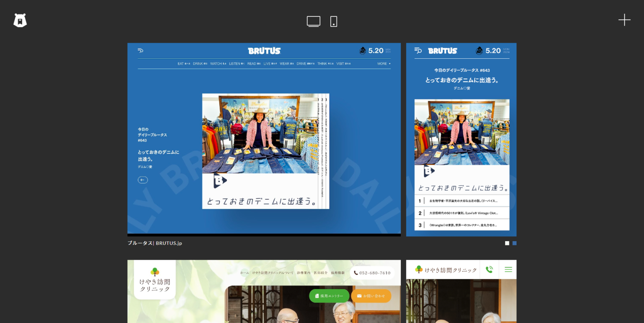Click search-menu icon in BRUTUS mobile preview
This screenshot has height=323, width=644.
[418, 50]
